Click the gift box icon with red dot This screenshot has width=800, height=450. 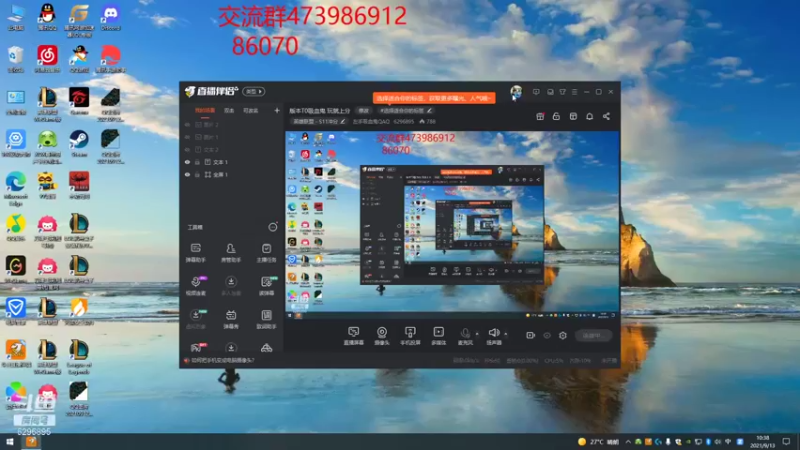click(x=540, y=116)
